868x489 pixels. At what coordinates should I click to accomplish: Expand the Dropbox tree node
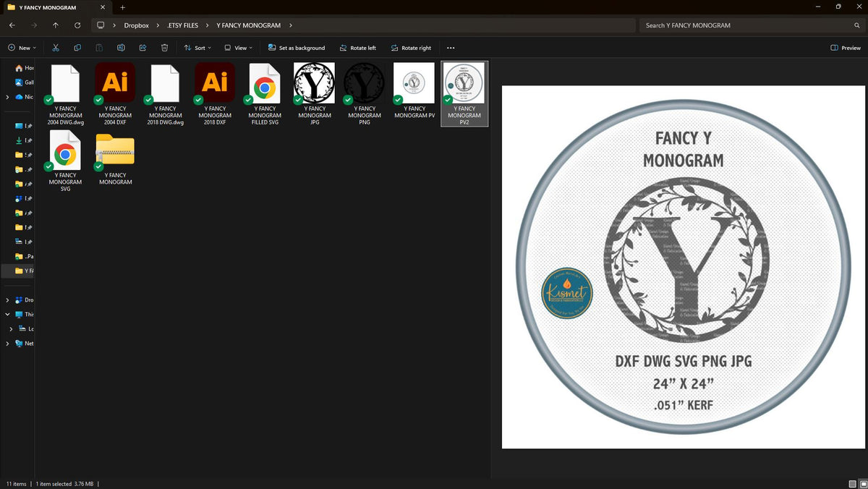[8, 299]
